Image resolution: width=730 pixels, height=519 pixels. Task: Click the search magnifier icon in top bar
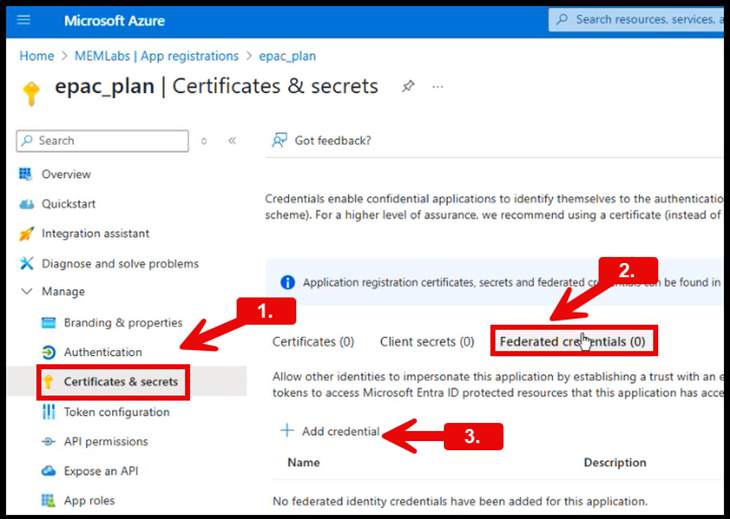point(562,19)
